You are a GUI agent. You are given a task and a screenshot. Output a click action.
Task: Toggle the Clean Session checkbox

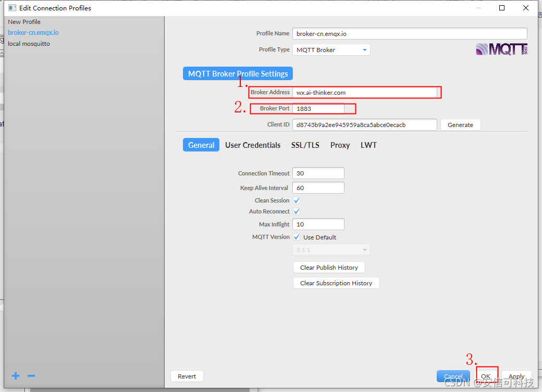(x=297, y=200)
